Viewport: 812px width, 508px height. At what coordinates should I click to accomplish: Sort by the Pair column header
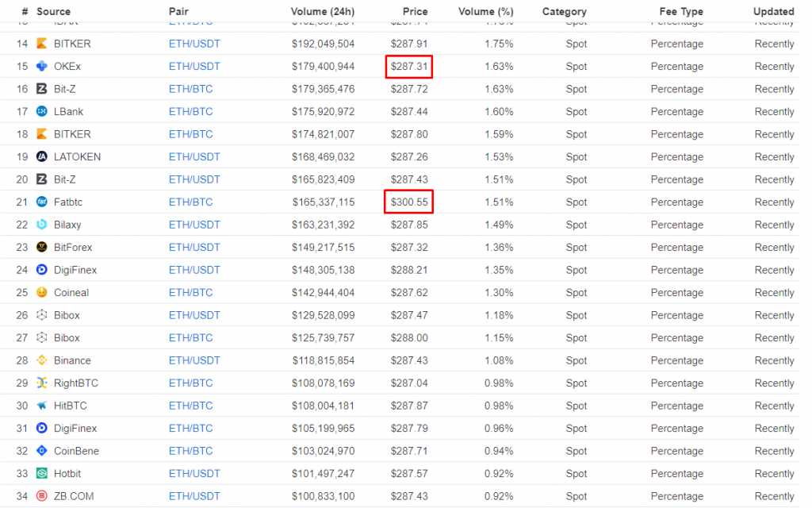pos(178,11)
